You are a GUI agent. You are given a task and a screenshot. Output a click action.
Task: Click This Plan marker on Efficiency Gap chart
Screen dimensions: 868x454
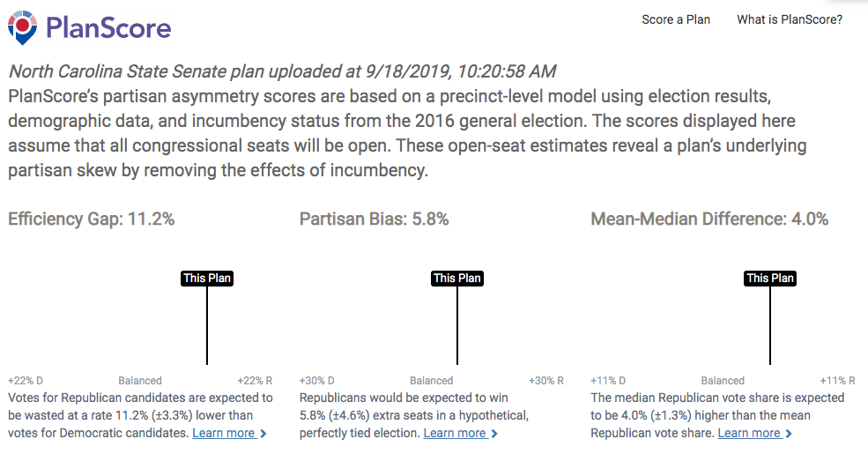click(x=207, y=279)
